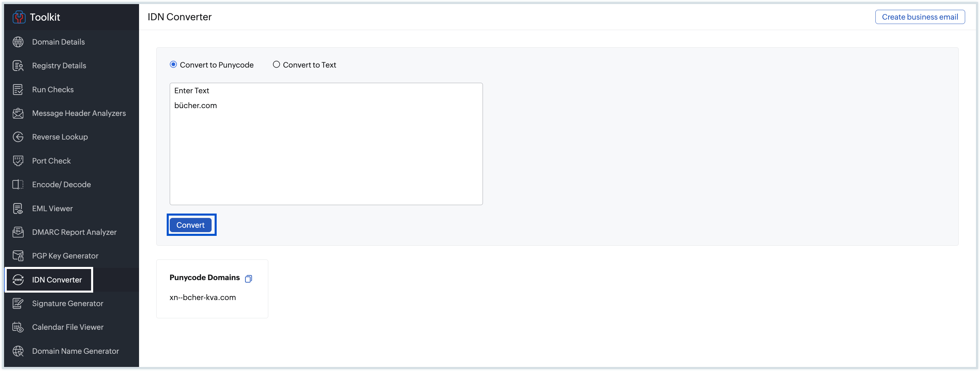The height and width of the screenshot is (371, 980).
Task: Click inside the Enter Text input area
Action: (x=326, y=152)
